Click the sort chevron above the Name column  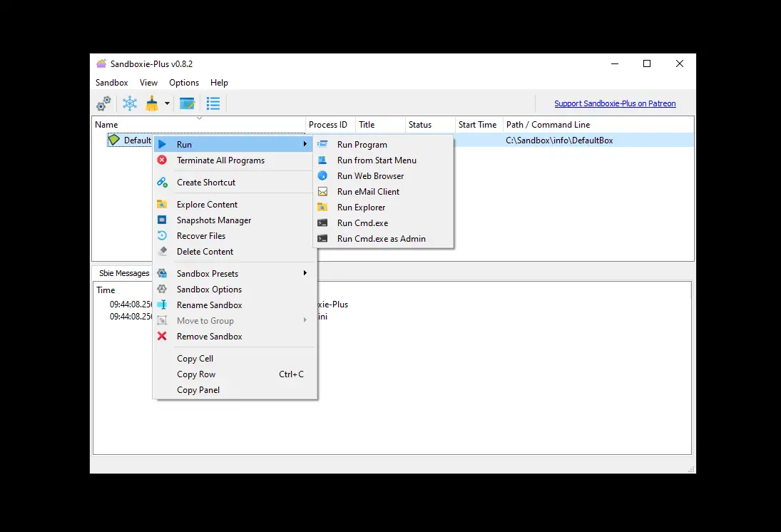point(199,118)
